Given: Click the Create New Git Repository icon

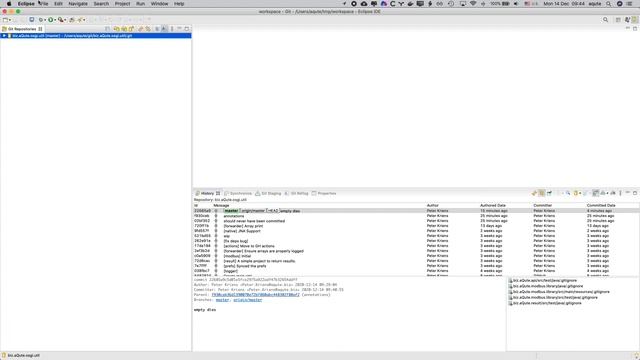Looking at the screenshot, I should [x=131, y=29].
